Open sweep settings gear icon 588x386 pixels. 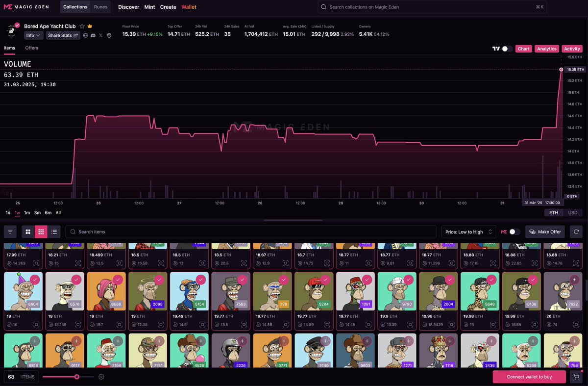tap(101, 377)
